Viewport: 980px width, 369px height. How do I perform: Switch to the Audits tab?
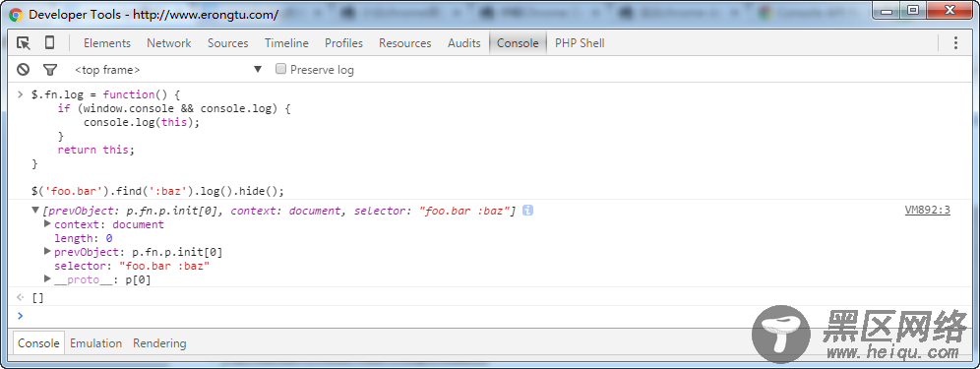pos(463,43)
